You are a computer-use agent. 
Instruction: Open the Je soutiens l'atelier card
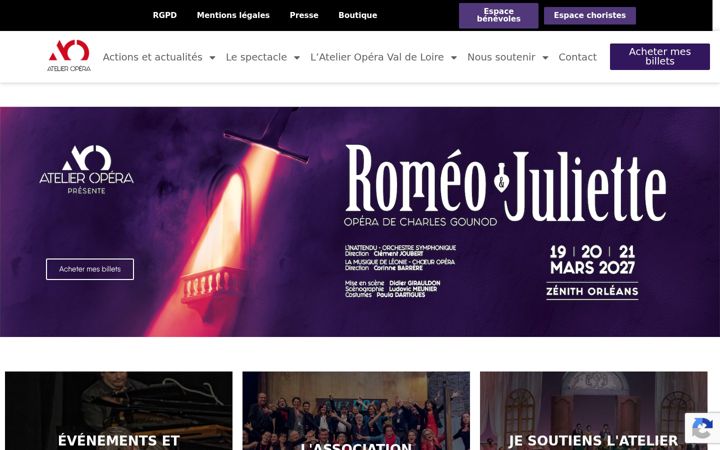593,411
